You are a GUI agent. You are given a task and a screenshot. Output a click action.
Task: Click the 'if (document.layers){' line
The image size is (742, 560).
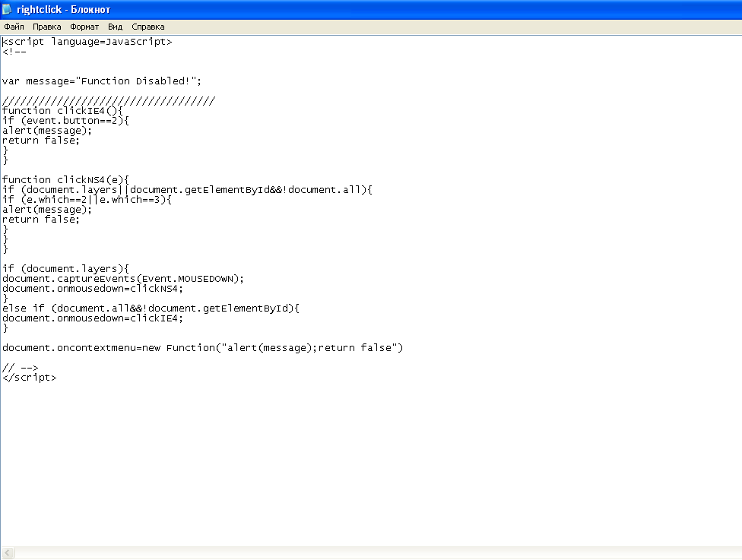[66, 269]
